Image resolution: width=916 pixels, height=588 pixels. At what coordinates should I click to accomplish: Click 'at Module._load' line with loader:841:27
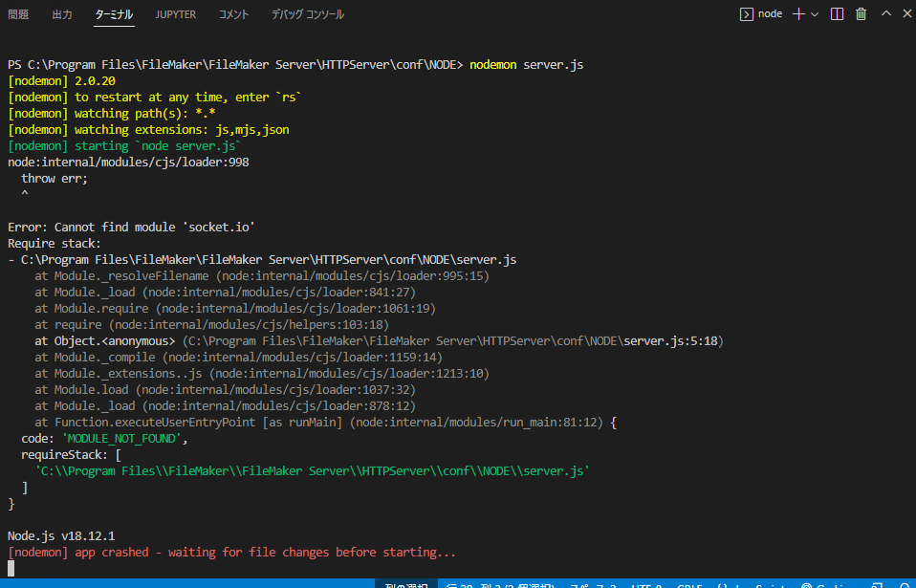pyautogui.click(x=225, y=293)
